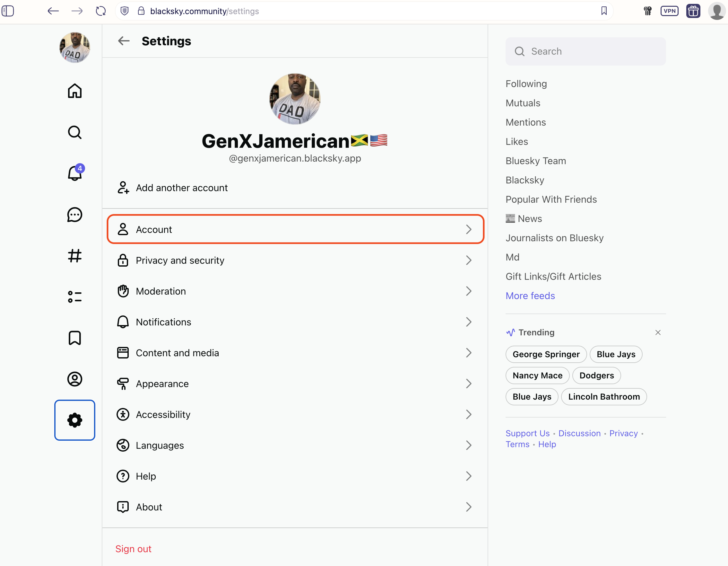View your profile via the profile icon
The height and width of the screenshot is (566, 728).
tap(74, 379)
